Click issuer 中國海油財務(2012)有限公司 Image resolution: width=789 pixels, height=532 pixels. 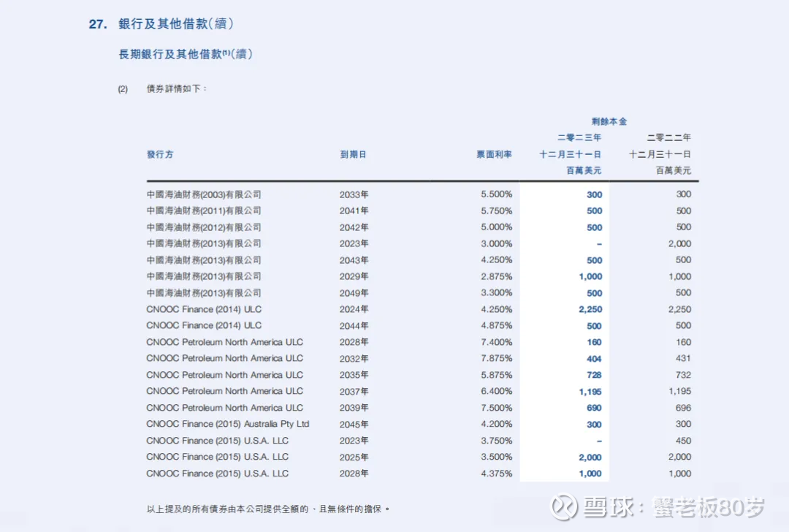point(204,227)
